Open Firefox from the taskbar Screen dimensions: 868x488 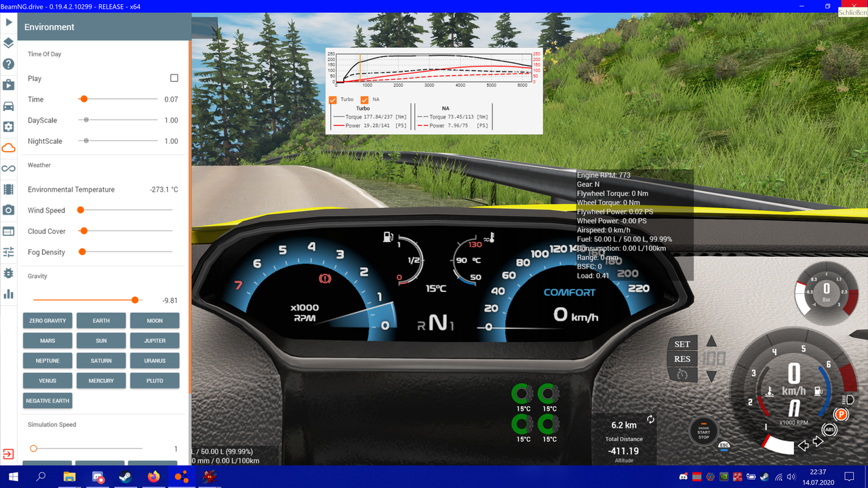point(154,476)
